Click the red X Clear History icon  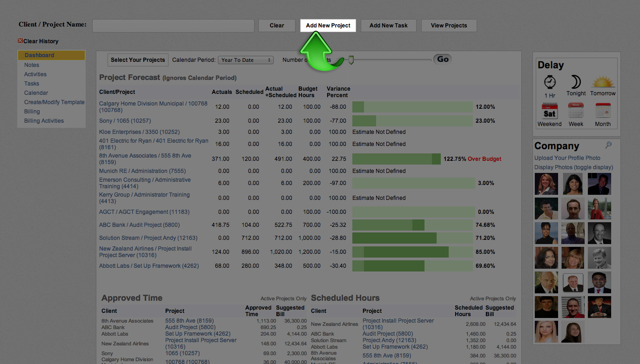click(x=20, y=41)
